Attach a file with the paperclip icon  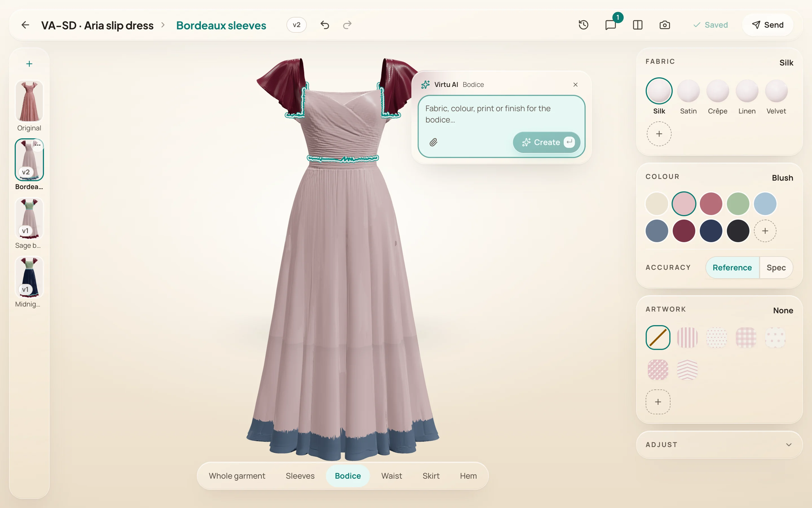tap(433, 143)
